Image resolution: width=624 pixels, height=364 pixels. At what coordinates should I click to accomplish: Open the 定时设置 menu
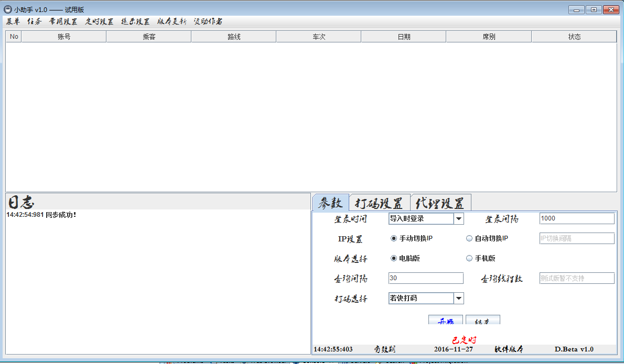(99, 21)
